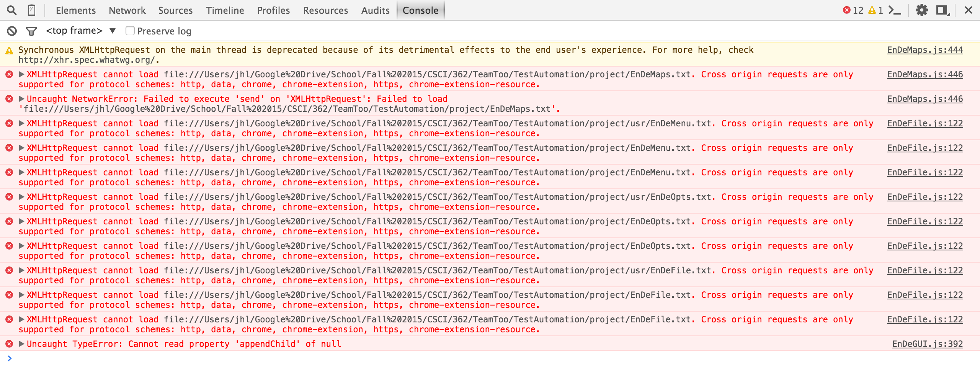Viewport: 980px width, 371px height.
Task: Open EnDeMaps.js:444 source link
Action: tap(925, 49)
